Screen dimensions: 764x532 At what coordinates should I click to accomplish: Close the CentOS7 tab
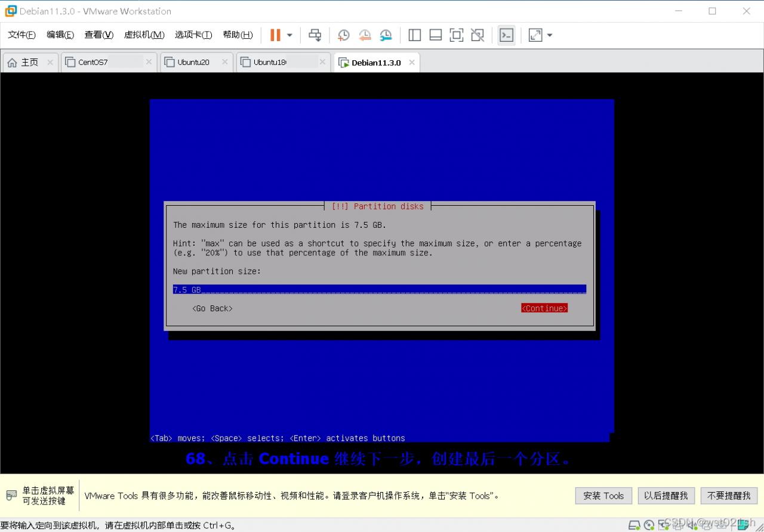(149, 62)
